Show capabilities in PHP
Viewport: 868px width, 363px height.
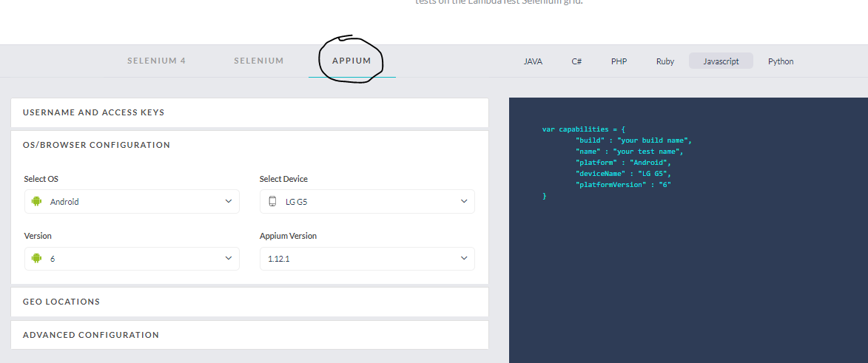point(619,61)
